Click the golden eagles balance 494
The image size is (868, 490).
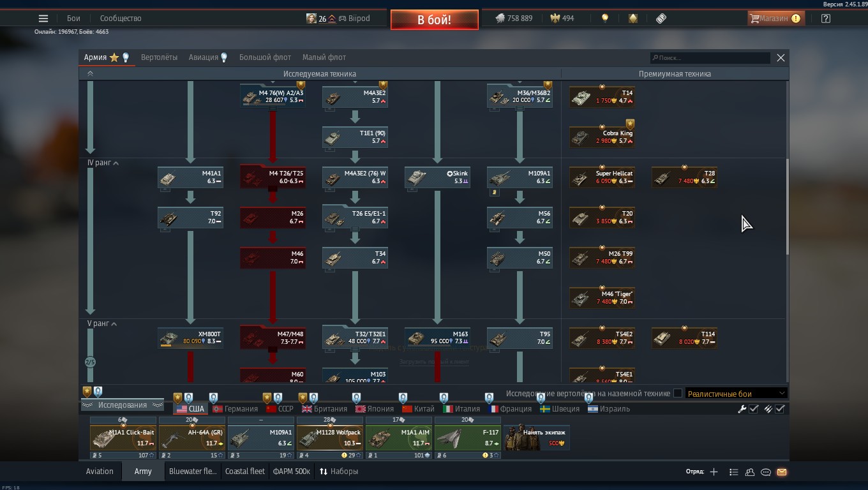[x=562, y=19]
